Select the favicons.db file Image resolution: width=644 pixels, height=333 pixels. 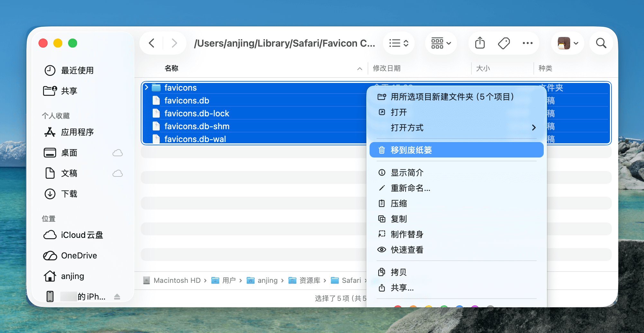[254, 101]
